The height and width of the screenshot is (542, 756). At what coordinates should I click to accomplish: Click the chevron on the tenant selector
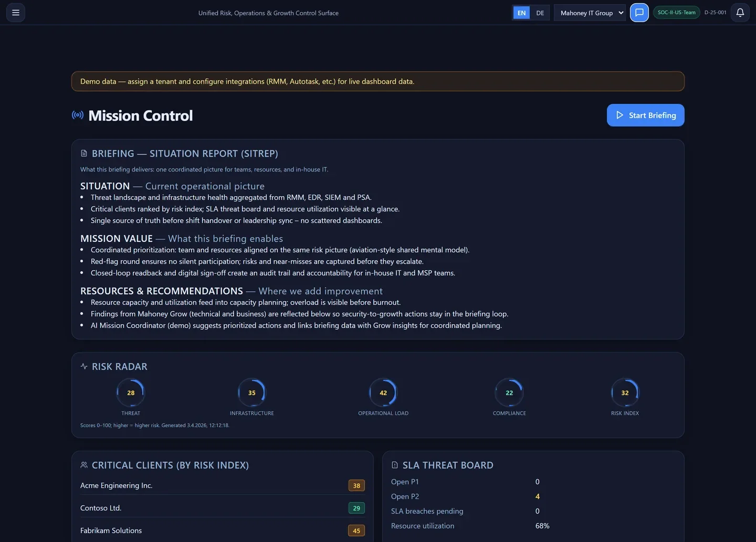point(621,12)
